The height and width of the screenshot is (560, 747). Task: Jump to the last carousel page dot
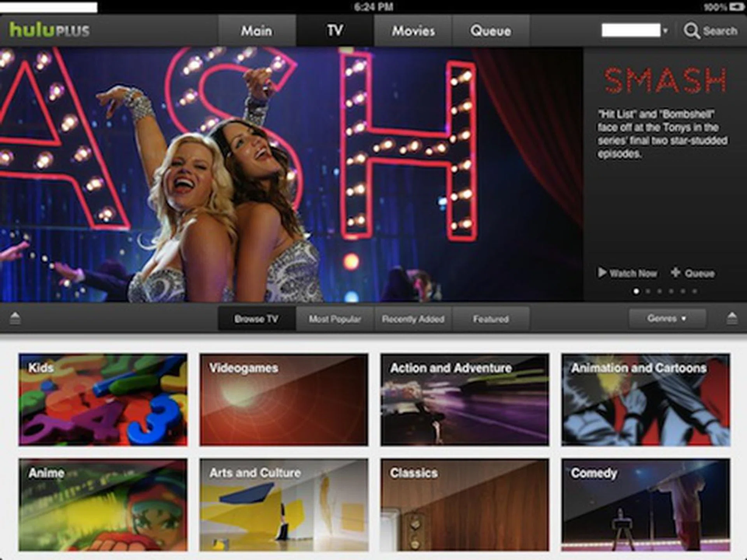(695, 291)
